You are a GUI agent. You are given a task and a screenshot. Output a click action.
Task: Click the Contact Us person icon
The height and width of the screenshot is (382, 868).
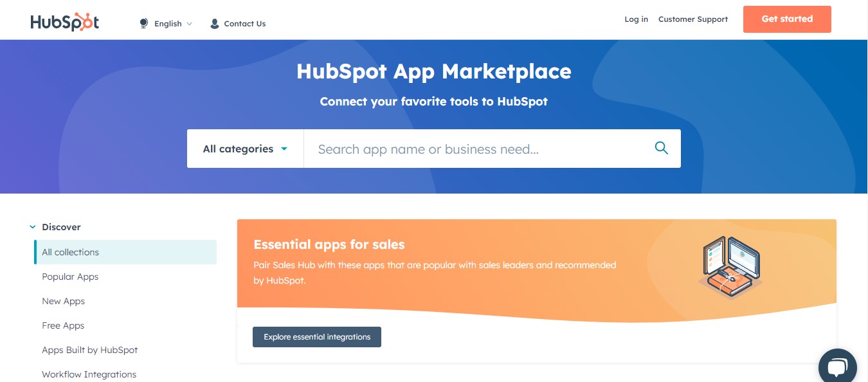pos(215,24)
